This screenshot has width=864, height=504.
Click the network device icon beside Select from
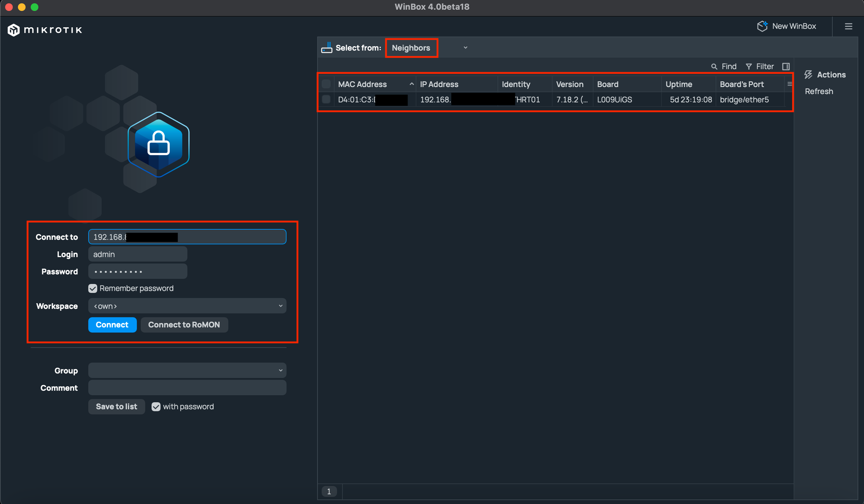pos(327,48)
